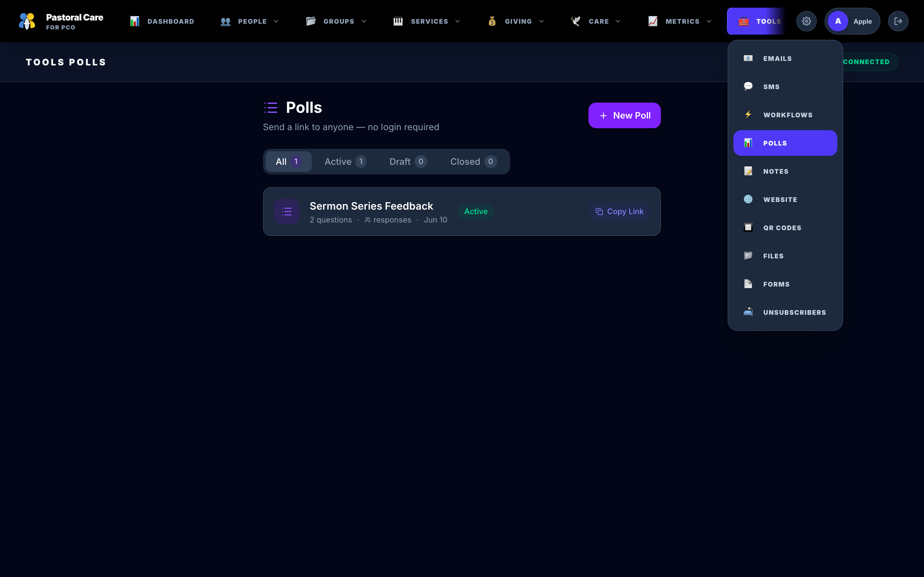The width and height of the screenshot is (924, 577).
Task: Click the Website globe icon
Action: pos(748,199)
